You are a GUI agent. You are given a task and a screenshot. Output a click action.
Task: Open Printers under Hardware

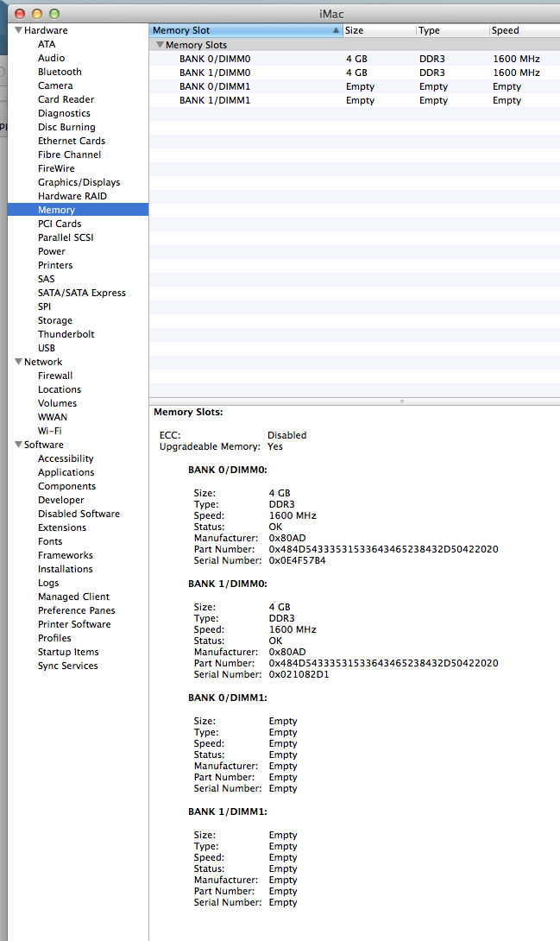tap(55, 265)
